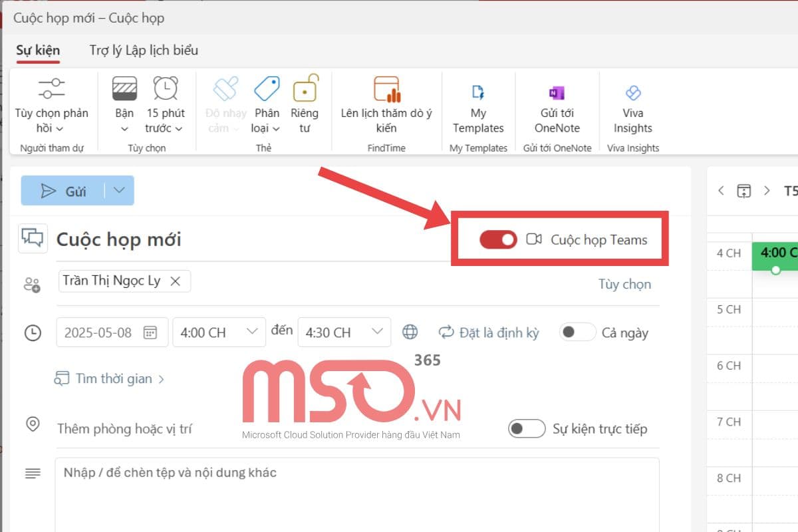Select the 4:00 CH green calendar event

pyautogui.click(x=775, y=257)
